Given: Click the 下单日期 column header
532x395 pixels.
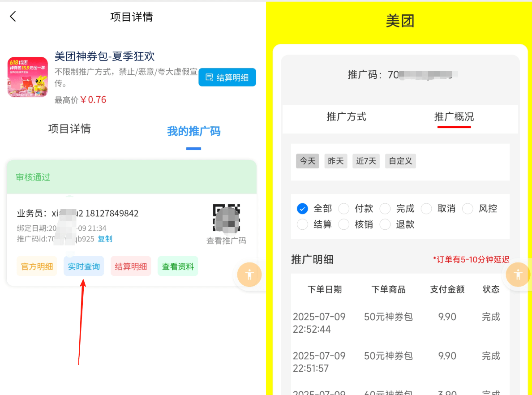Looking at the screenshot, I should coord(325,289).
